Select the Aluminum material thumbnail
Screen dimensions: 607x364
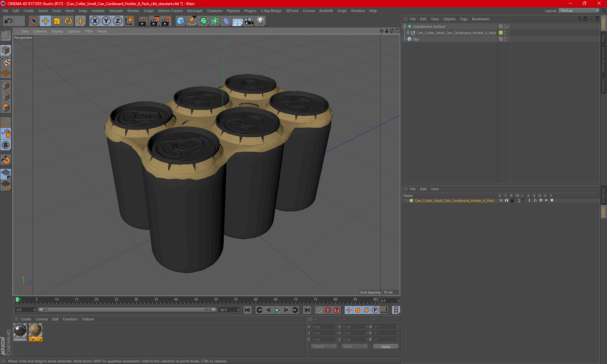(20, 331)
